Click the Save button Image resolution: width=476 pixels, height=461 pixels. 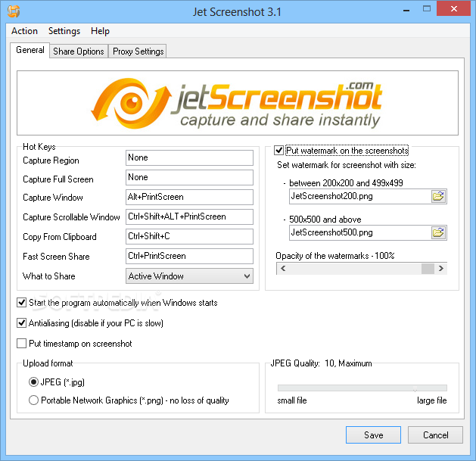373,435
